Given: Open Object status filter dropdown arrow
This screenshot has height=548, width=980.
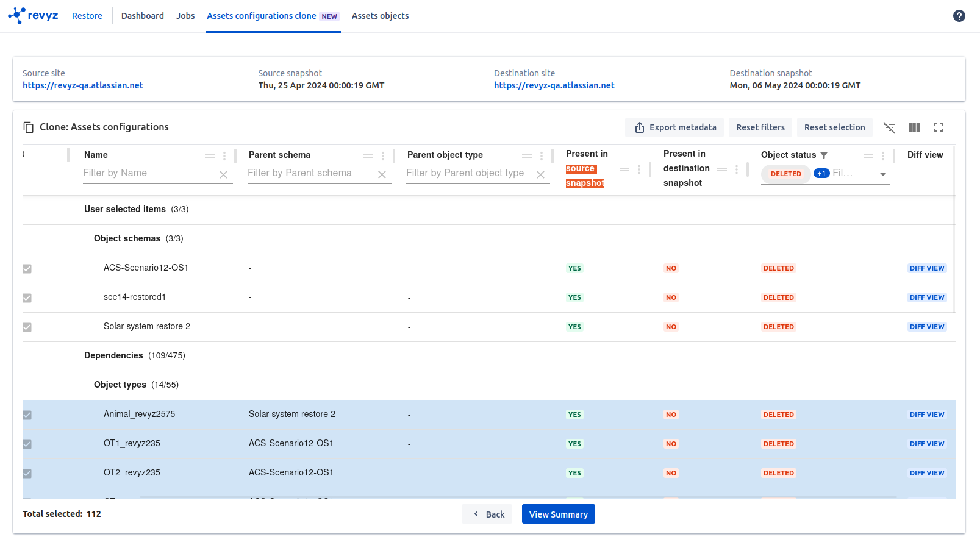Looking at the screenshot, I should point(883,175).
